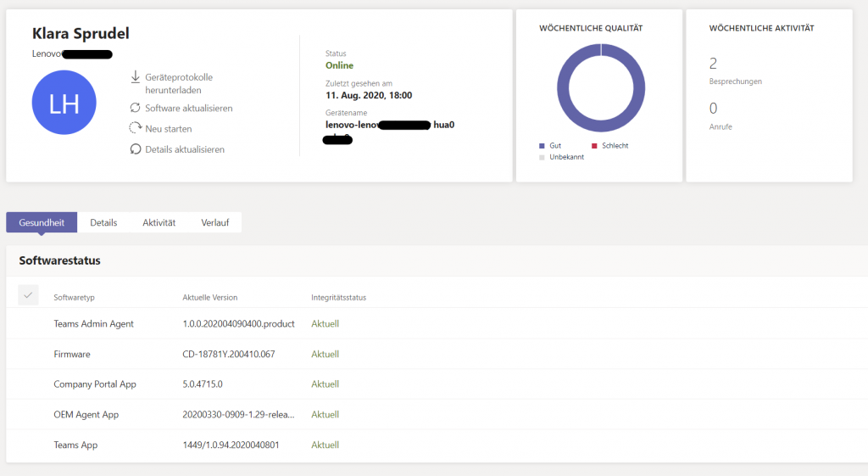Toggle the select-all checkbox in Softwarestatus

coord(28,295)
